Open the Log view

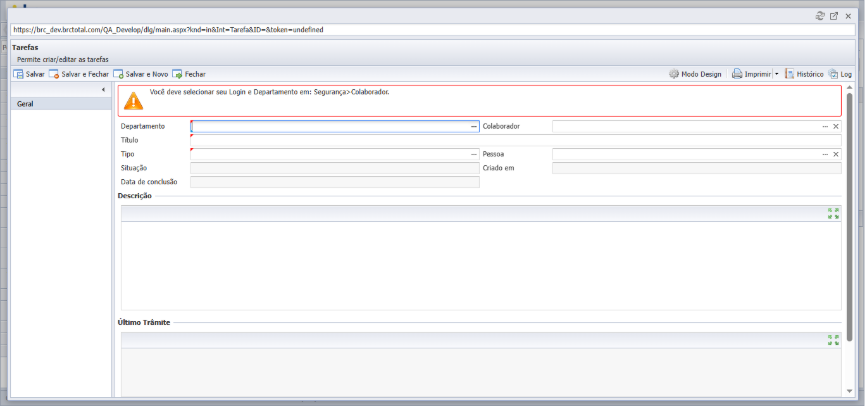point(841,74)
